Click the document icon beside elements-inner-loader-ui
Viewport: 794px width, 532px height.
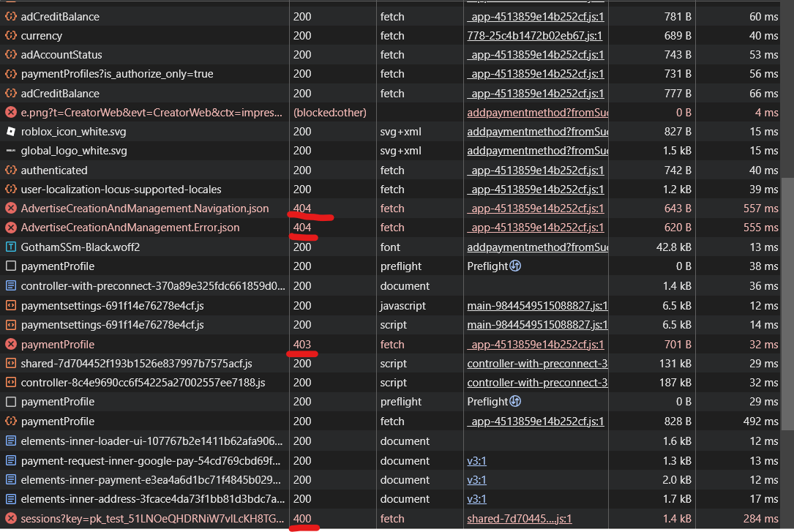point(11,441)
